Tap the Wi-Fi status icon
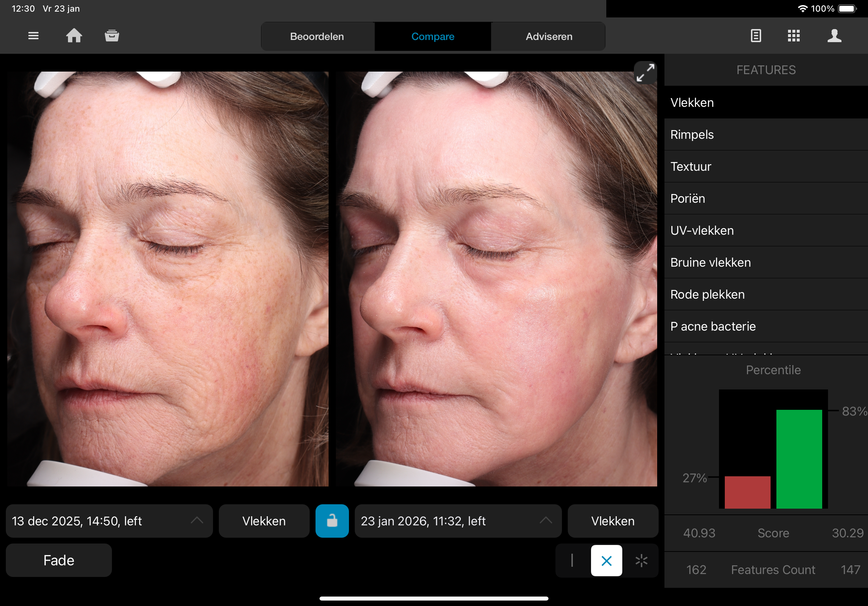The image size is (868, 606). 803,8
